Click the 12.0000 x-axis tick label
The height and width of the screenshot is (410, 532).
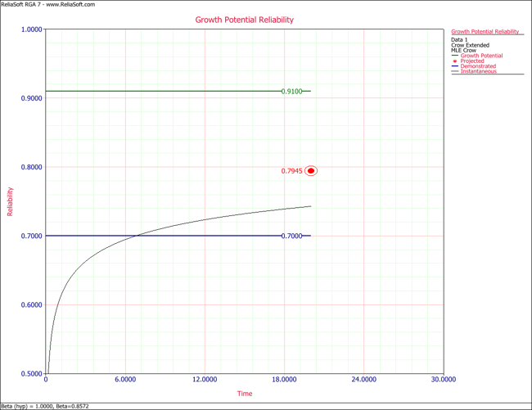click(x=205, y=380)
